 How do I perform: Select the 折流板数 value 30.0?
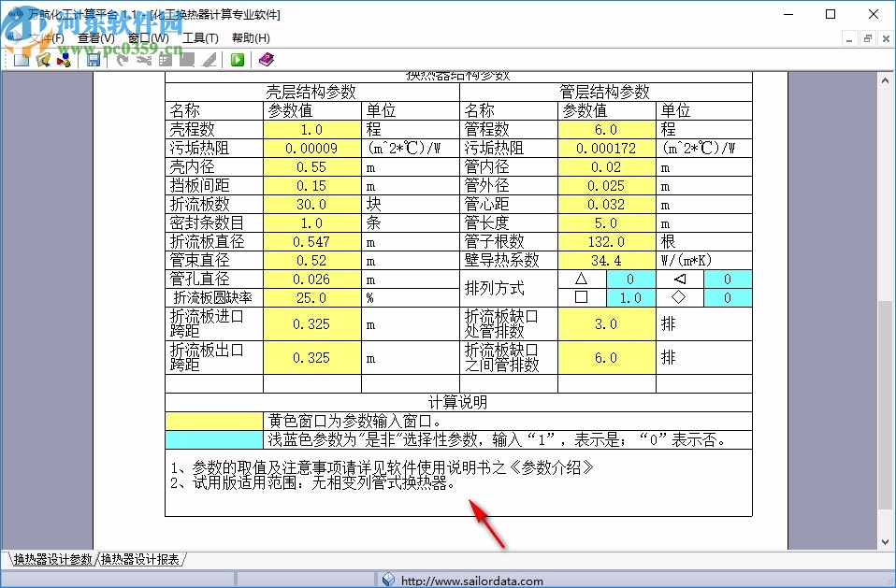point(312,205)
